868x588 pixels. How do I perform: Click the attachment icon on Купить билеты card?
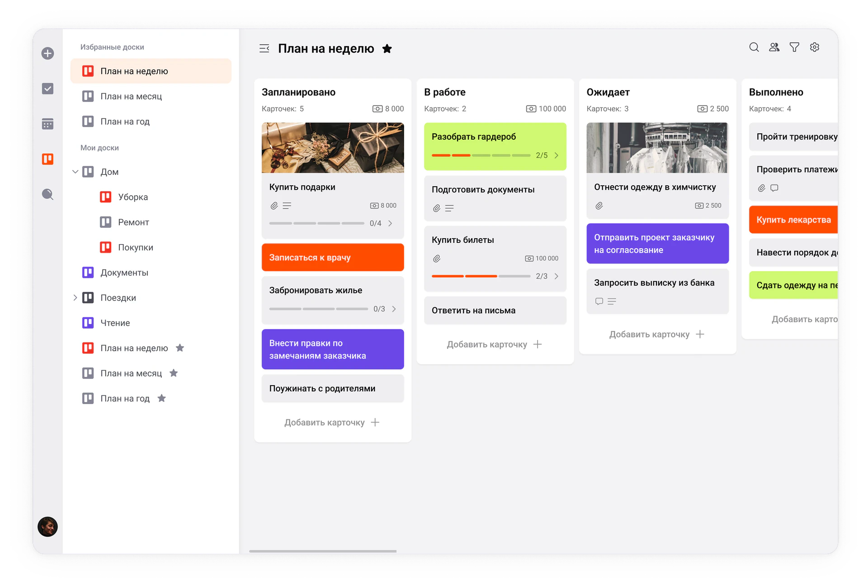pos(436,259)
